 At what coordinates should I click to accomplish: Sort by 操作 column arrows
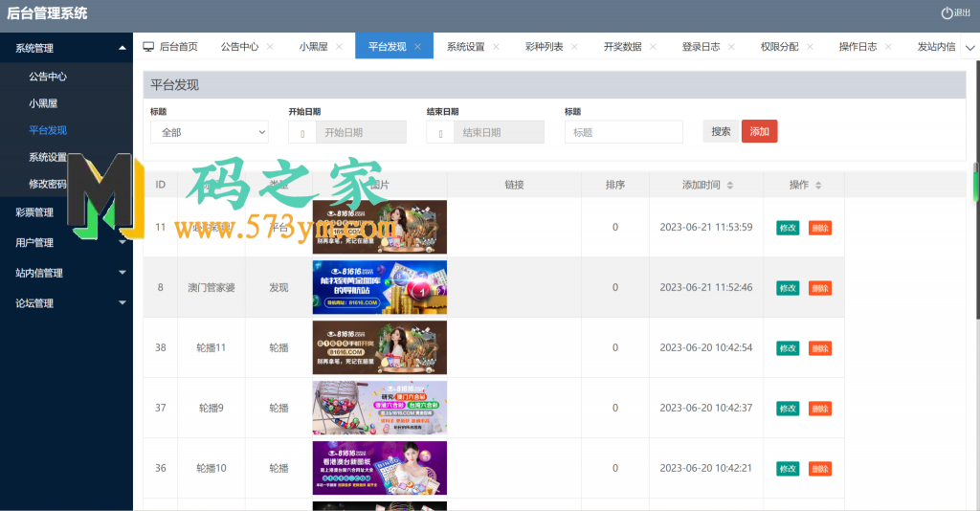coord(818,185)
